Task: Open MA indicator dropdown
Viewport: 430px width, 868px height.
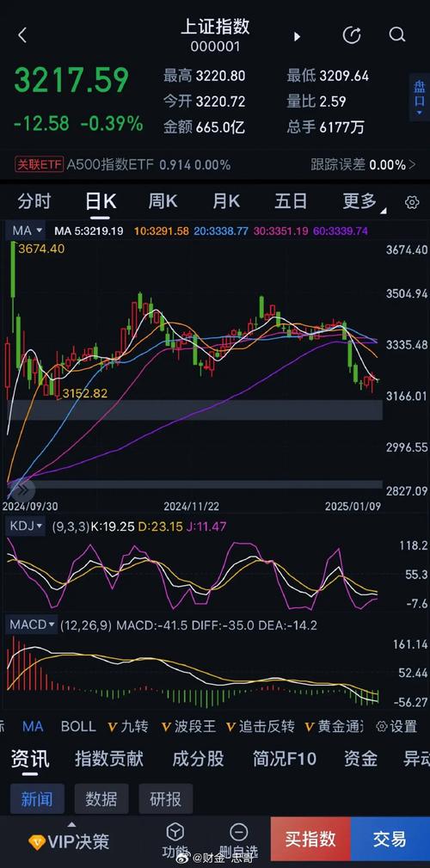Action: pyautogui.click(x=27, y=231)
